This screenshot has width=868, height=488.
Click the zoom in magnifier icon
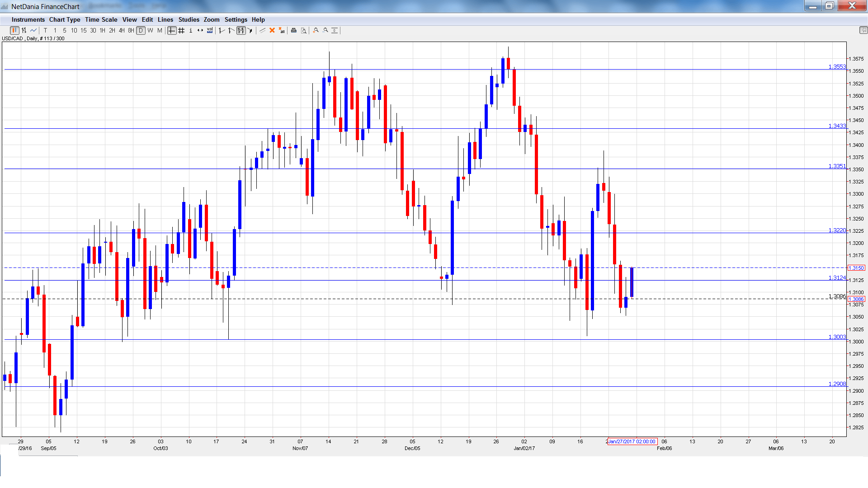316,30
